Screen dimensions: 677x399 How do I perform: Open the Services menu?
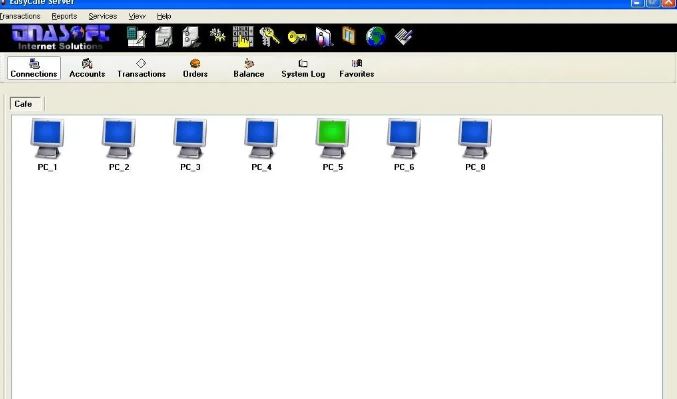coord(103,16)
